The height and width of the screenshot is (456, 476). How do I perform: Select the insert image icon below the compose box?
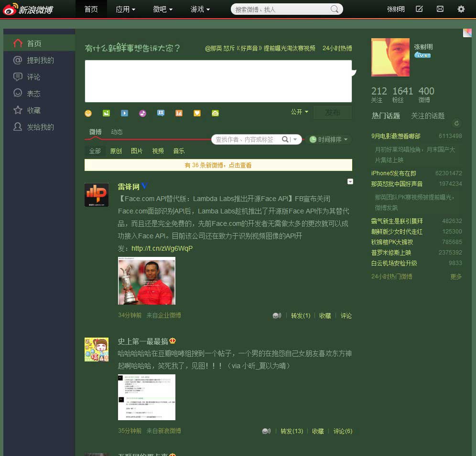(x=106, y=113)
